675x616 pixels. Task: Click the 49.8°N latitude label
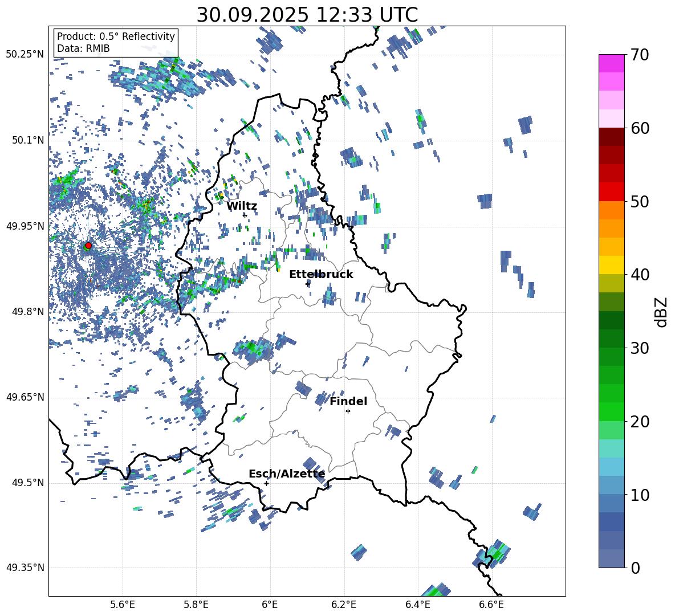point(28,312)
